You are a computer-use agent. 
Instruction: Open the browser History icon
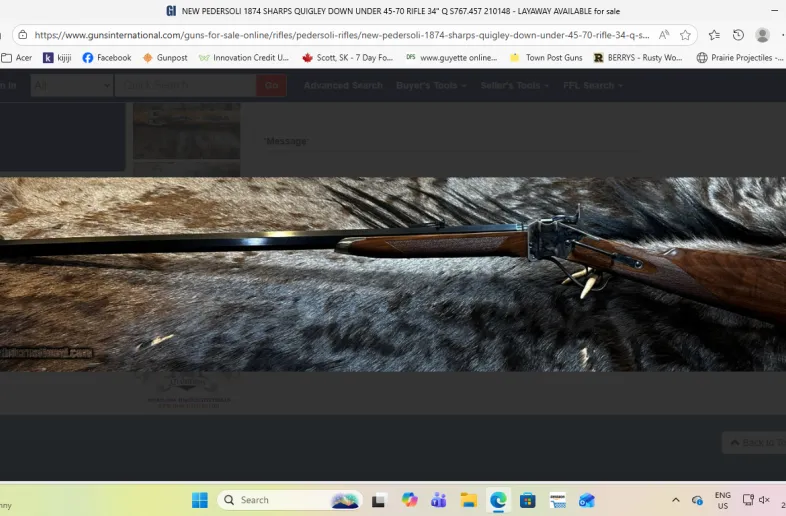coord(738,35)
